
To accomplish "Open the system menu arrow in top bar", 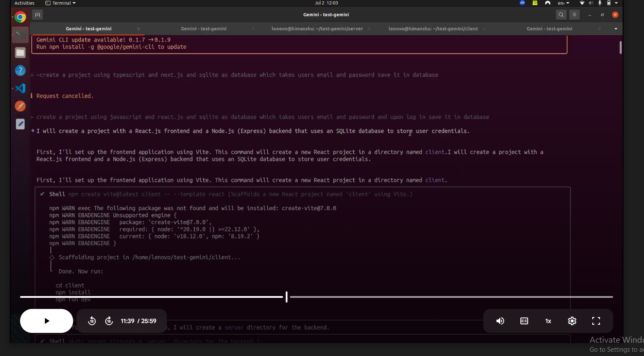I will click(616, 3).
